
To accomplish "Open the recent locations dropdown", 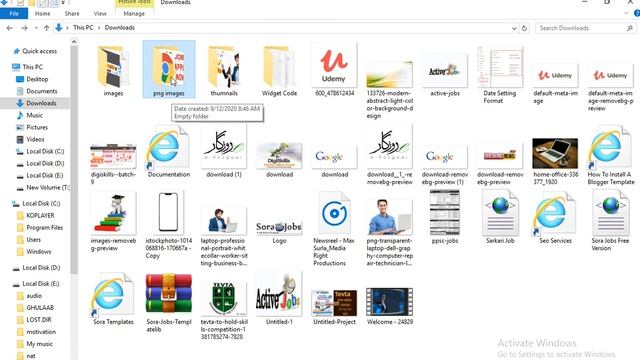I will click(36, 28).
